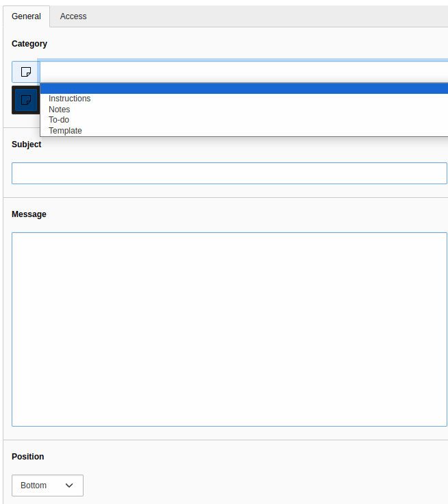Click the Subject field label
The width and height of the screenshot is (448, 504).
coord(27,144)
